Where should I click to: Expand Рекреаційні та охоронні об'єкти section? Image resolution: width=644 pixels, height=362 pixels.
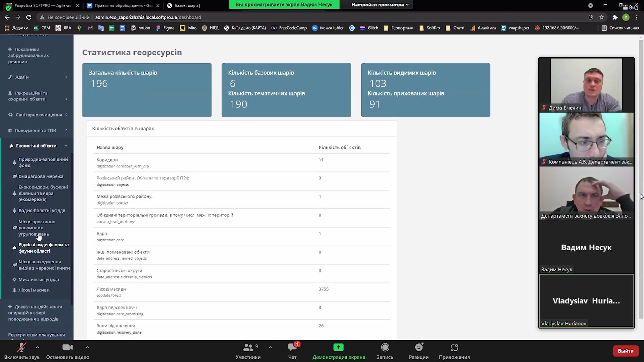pos(37,96)
